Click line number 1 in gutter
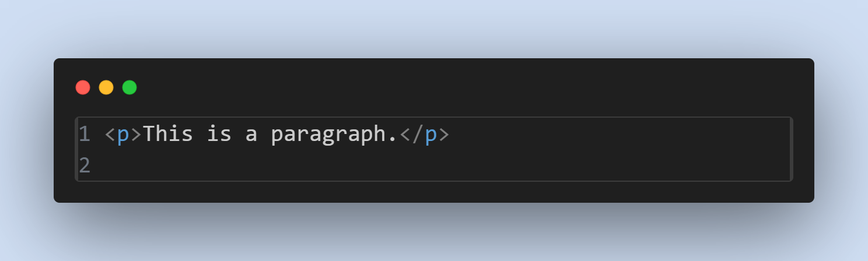Screen dimensions: 868x261 click(x=85, y=135)
